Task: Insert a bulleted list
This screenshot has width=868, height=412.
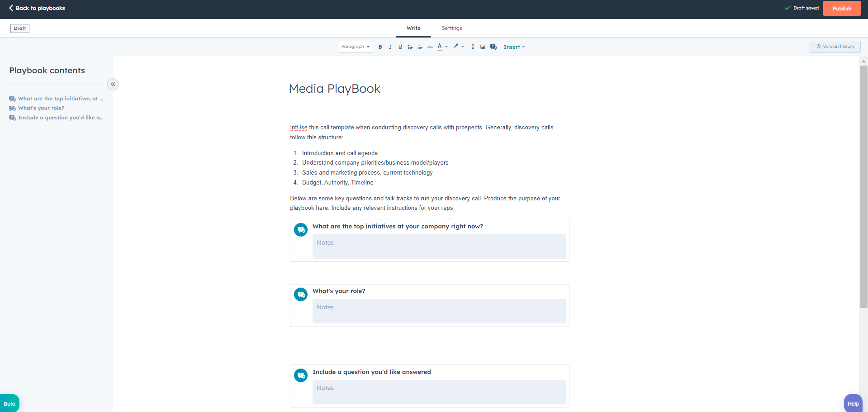Action: [410, 47]
